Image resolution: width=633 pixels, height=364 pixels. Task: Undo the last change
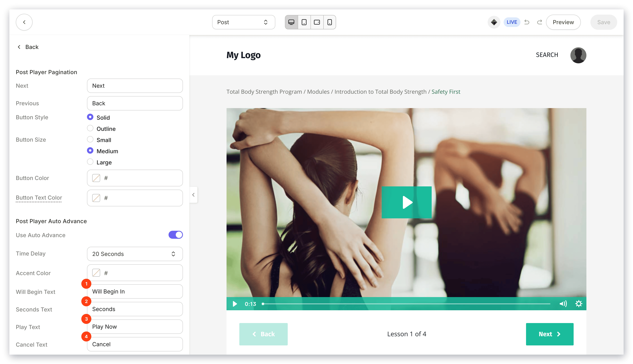pyautogui.click(x=527, y=22)
